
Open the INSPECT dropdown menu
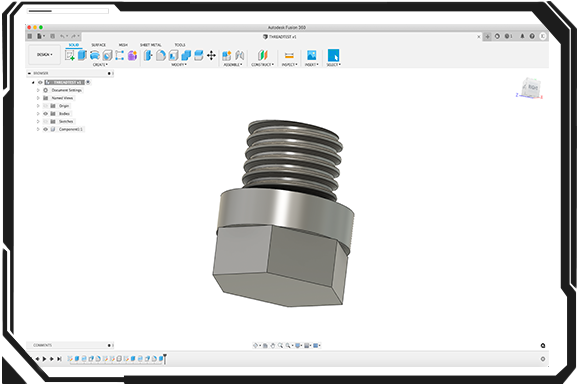(290, 65)
